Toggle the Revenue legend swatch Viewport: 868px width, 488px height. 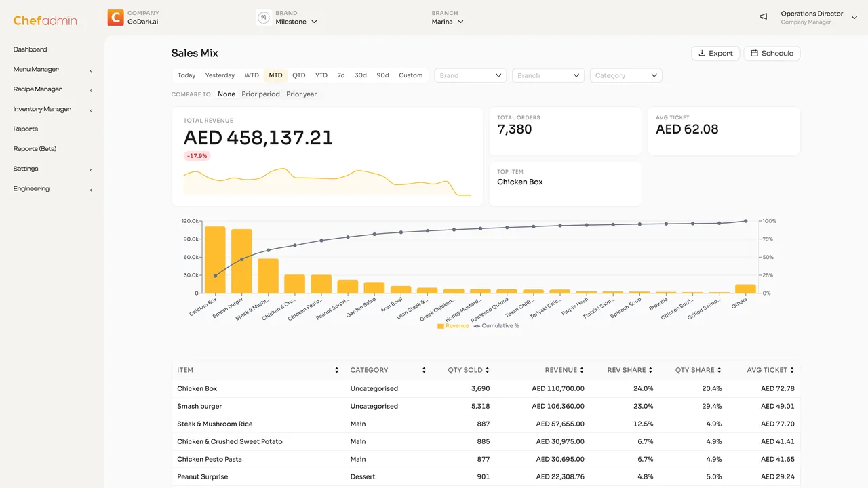[441, 326]
